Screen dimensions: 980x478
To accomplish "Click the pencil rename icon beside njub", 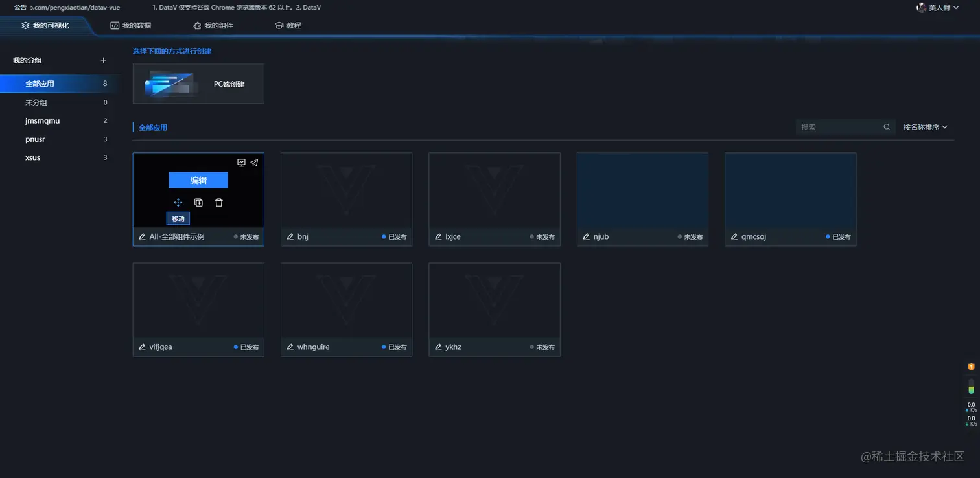I will tap(587, 237).
